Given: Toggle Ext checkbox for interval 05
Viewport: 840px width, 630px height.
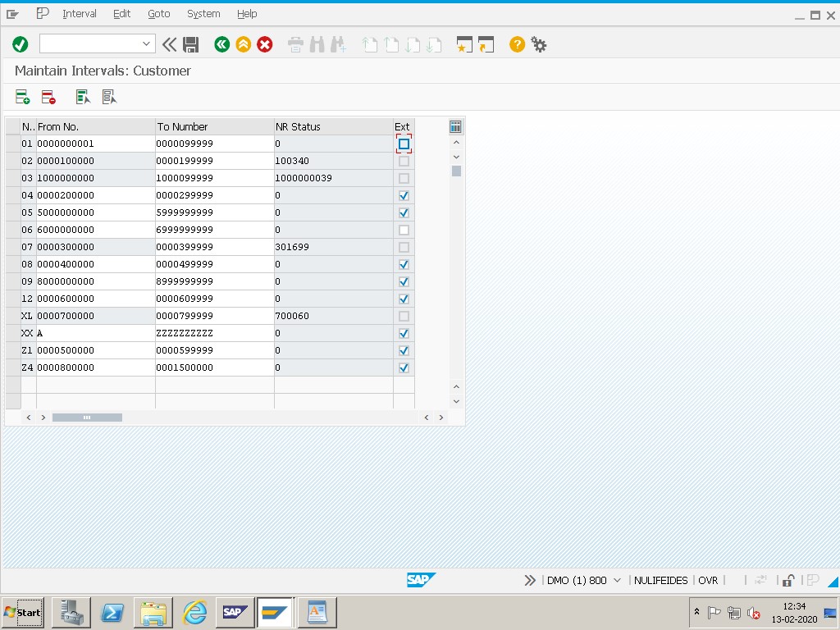Looking at the screenshot, I should [x=404, y=212].
